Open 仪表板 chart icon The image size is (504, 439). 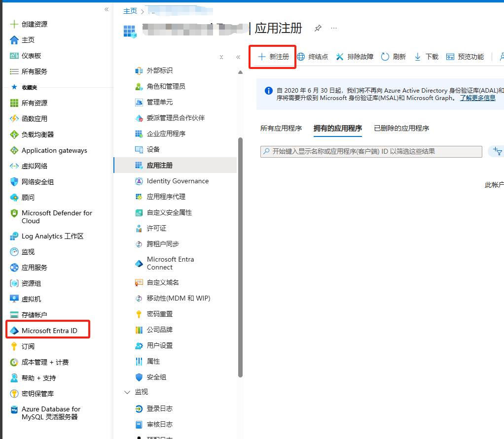[x=14, y=56]
